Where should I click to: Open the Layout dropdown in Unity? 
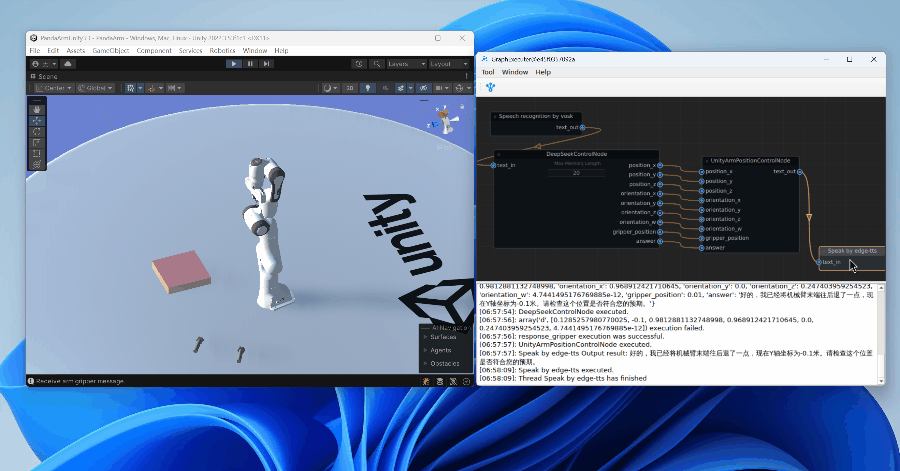coord(449,64)
